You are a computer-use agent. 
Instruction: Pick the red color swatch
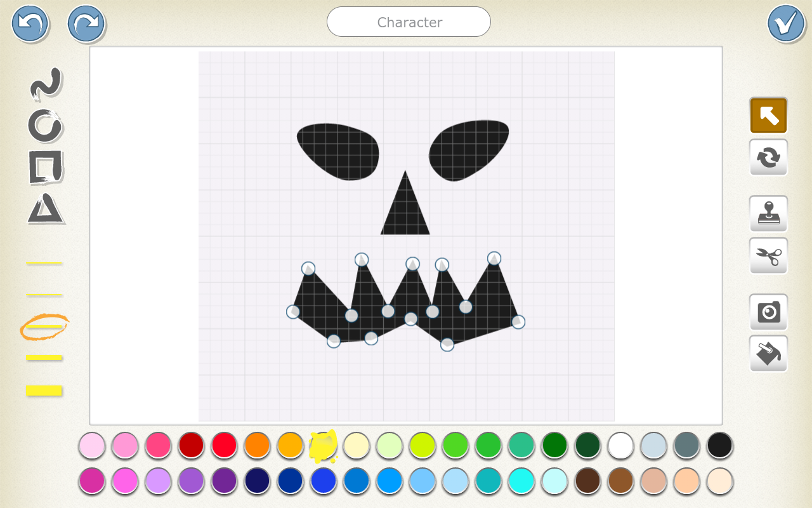[223, 446]
